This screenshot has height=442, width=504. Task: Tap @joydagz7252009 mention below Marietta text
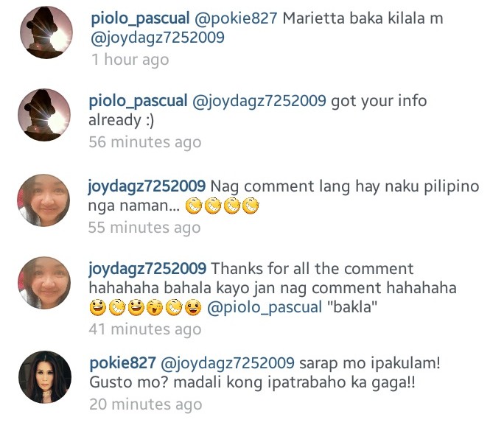coord(158,38)
